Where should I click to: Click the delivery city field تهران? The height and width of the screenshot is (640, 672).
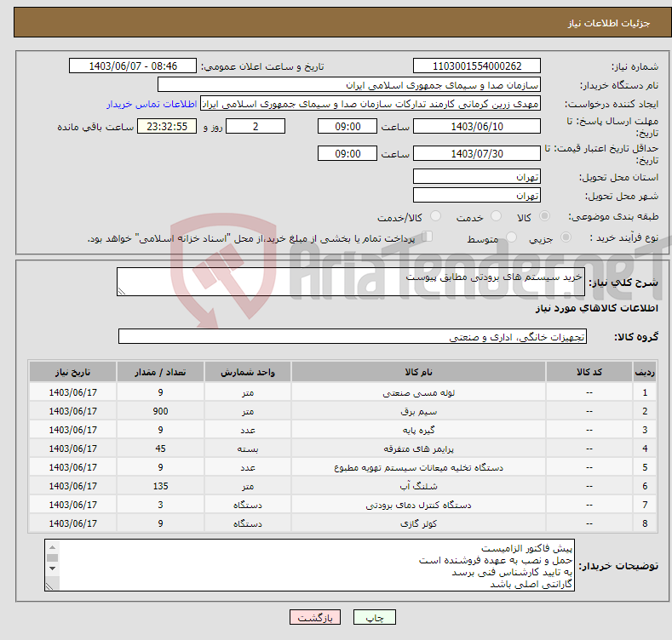(x=477, y=196)
